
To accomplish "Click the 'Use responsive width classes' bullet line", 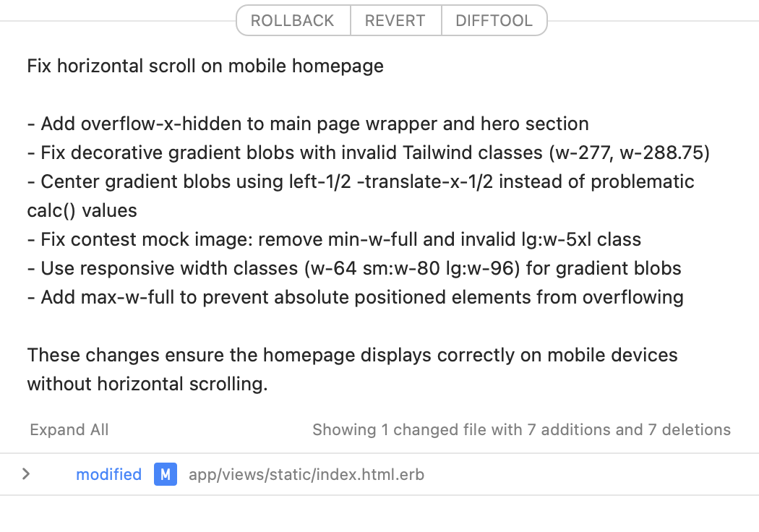I will point(354,269).
